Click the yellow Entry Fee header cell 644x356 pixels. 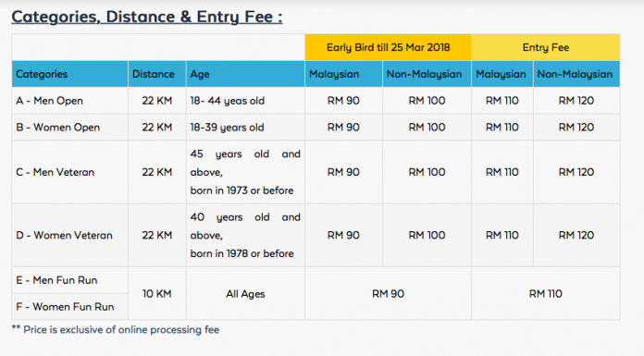coord(545,47)
